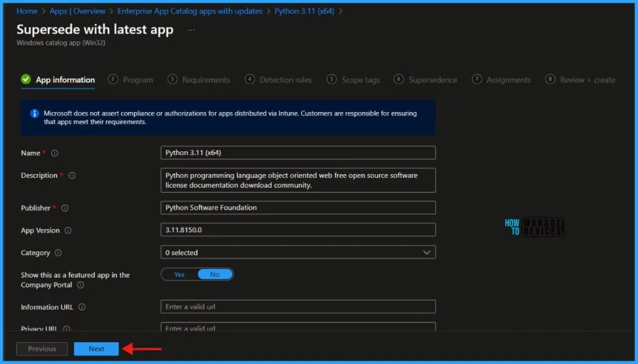Open the Scope tags step tab
Screen dimensions: 638x364
click(353, 80)
